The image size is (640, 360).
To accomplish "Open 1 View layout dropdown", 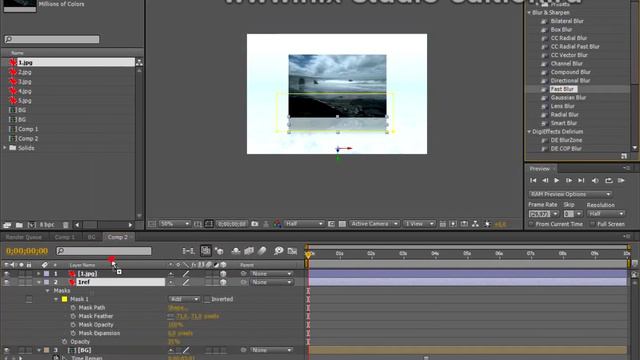I will [419, 224].
